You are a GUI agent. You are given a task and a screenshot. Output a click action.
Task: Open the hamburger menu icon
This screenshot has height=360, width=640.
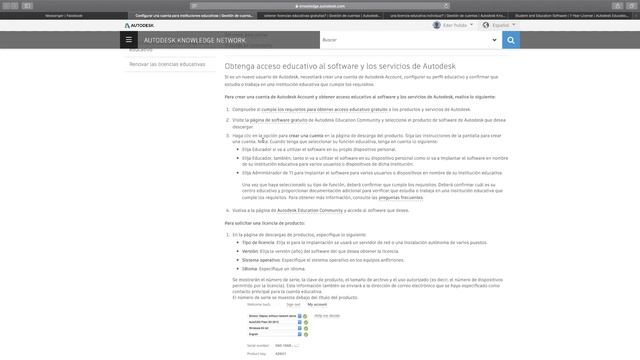tap(129, 40)
